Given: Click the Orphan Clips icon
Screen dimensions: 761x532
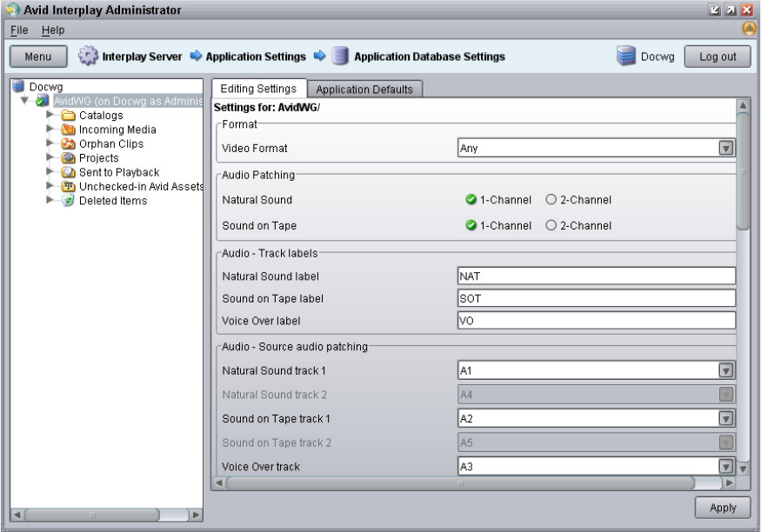Looking at the screenshot, I should tap(69, 143).
